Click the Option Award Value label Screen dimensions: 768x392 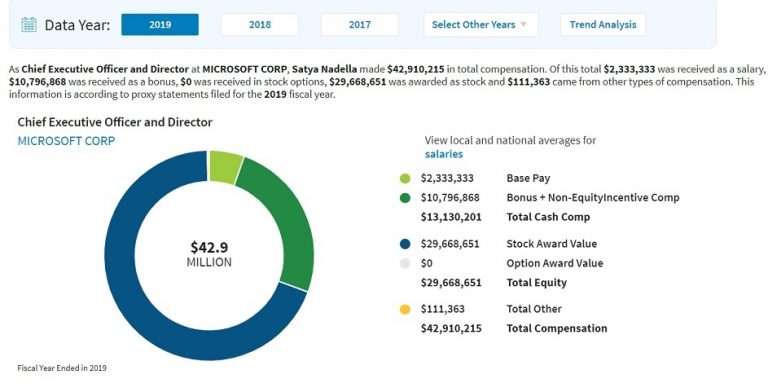pos(554,264)
